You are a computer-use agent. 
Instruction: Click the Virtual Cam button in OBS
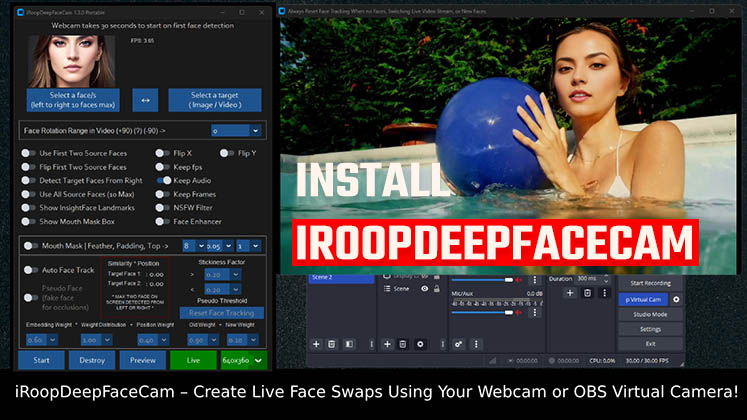click(643, 300)
